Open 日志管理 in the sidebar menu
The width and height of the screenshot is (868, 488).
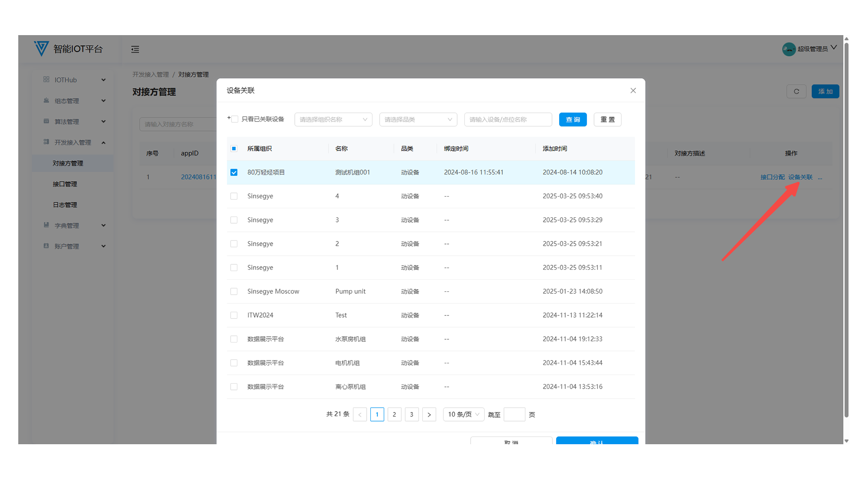65,205
